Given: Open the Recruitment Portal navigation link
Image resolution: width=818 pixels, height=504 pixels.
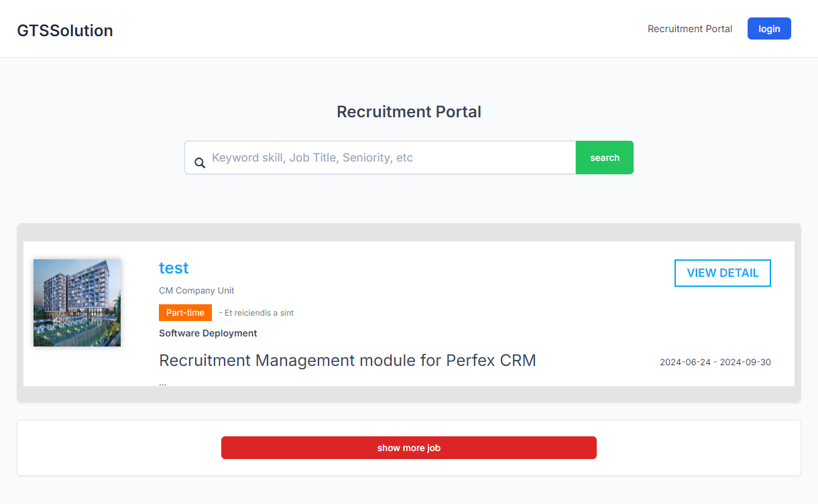Looking at the screenshot, I should click(689, 29).
